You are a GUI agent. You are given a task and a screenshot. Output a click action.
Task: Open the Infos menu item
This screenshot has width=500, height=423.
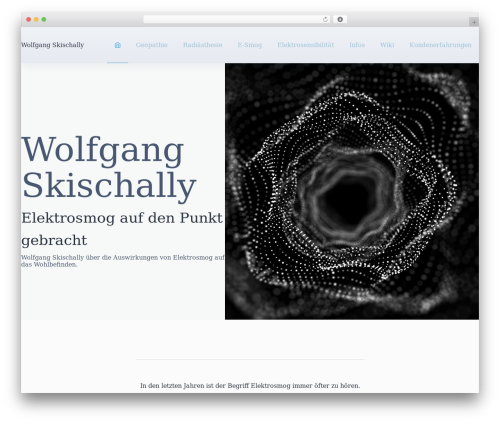coord(357,45)
